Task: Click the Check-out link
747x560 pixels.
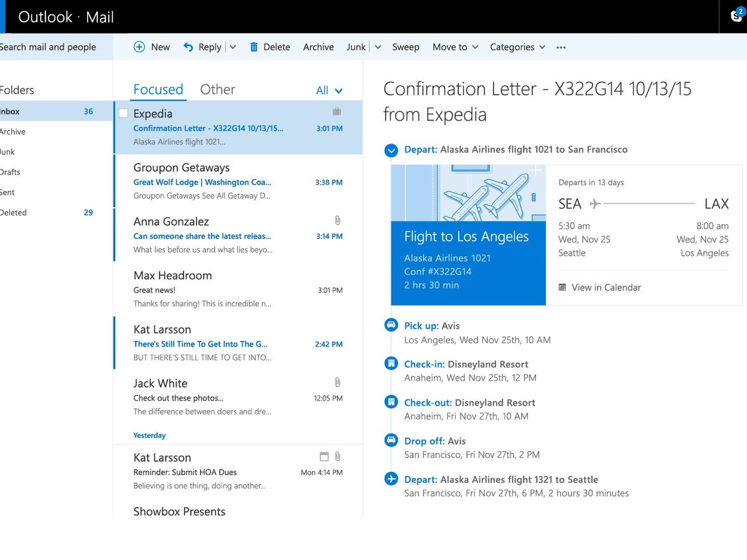Action: click(x=428, y=403)
